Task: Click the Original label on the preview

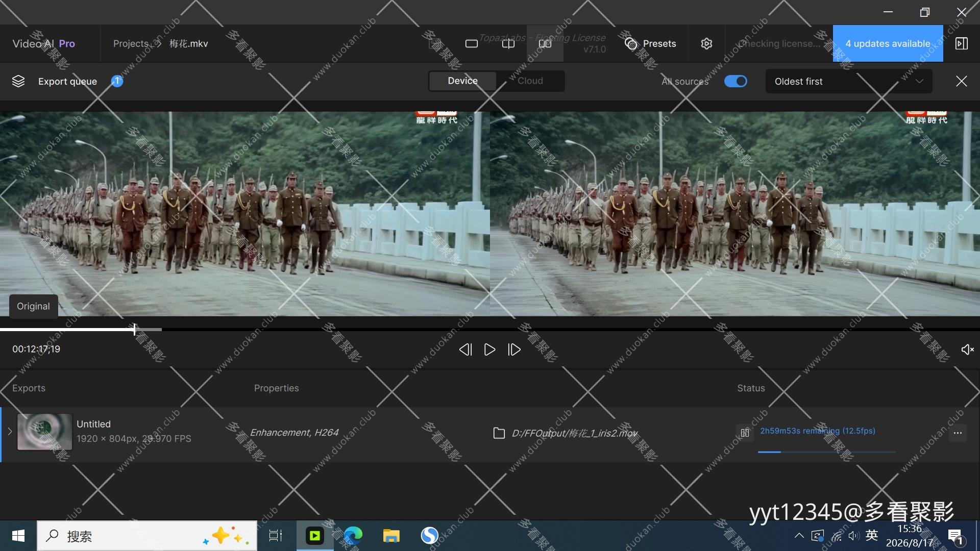Action: coord(33,306)
